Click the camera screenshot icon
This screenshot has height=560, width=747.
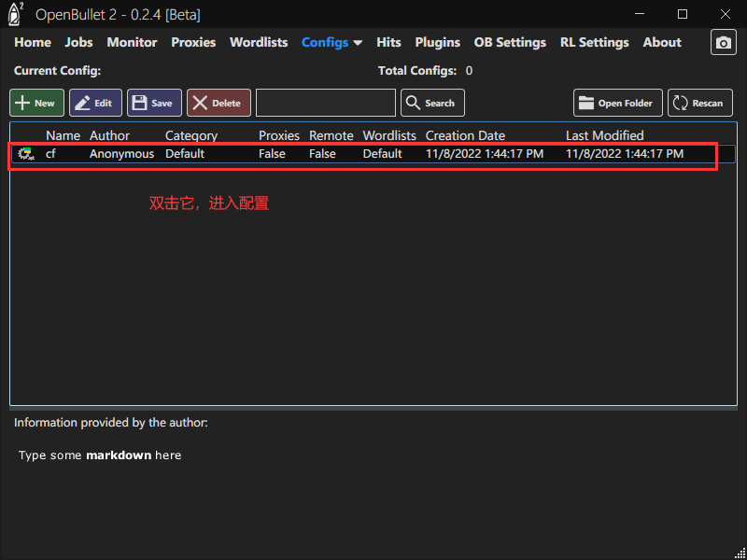coord(723,43)
